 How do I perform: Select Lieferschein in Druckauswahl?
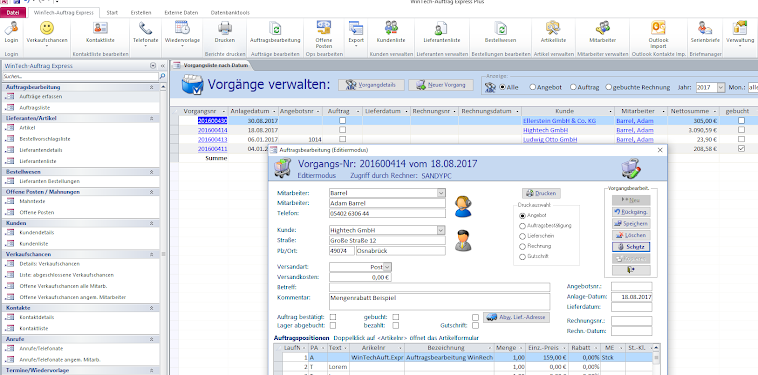click(522, 236)
